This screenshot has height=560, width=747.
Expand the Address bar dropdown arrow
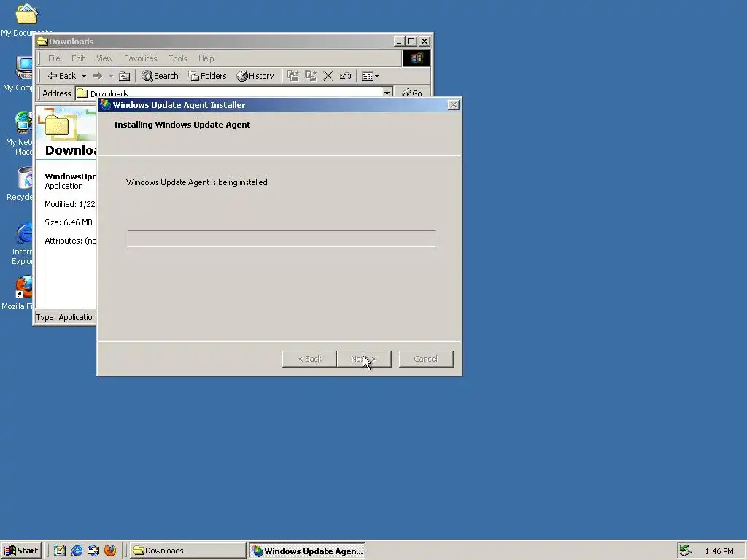pos(387,93)
